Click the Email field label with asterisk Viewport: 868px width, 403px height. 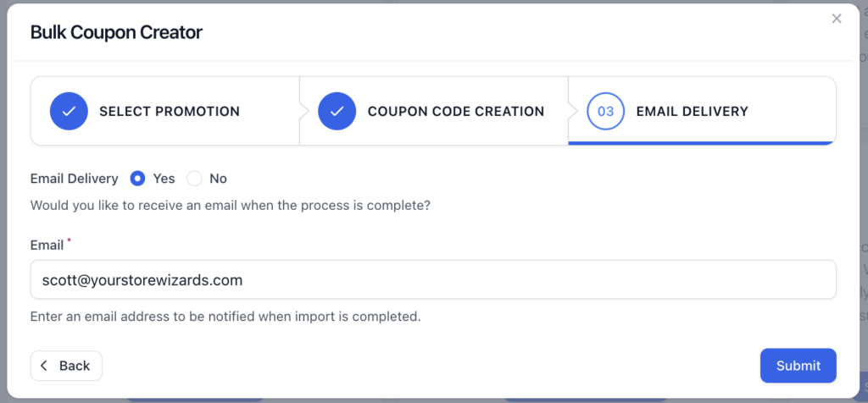click(50, 245)
